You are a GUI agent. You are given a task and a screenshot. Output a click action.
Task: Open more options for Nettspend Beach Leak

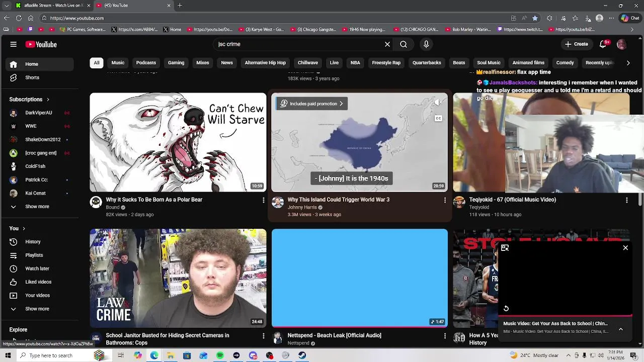click(445, 335)
